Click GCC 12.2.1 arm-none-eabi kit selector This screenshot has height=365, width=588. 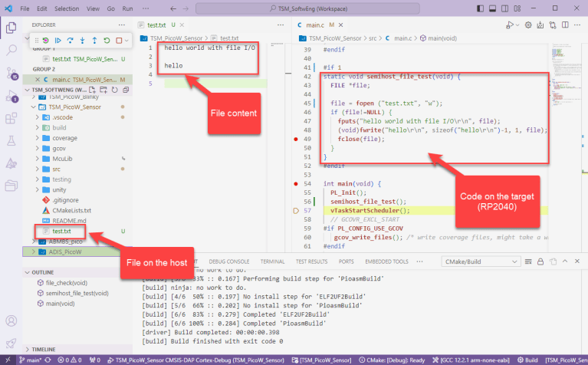coord(471,360)
